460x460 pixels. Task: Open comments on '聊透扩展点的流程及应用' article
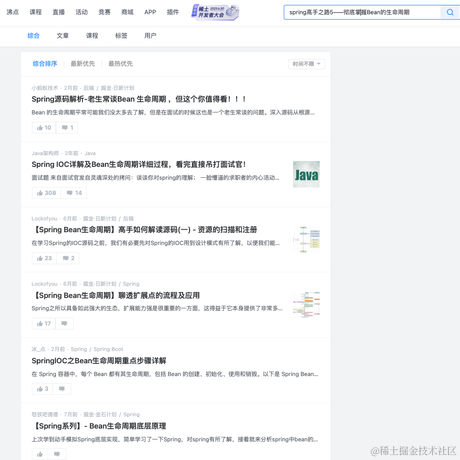pos(64,324)
